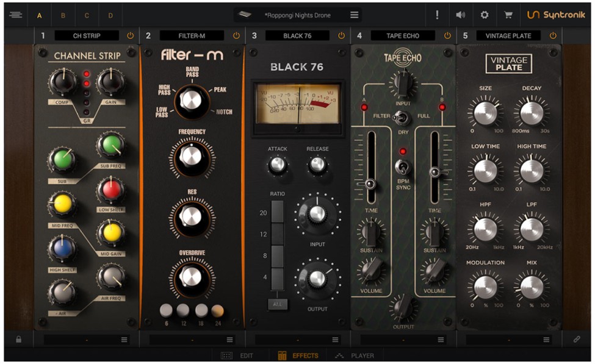Expand the VINTAGE PLATE effect selector
The image size is (595, 364).
click(508, 36)
